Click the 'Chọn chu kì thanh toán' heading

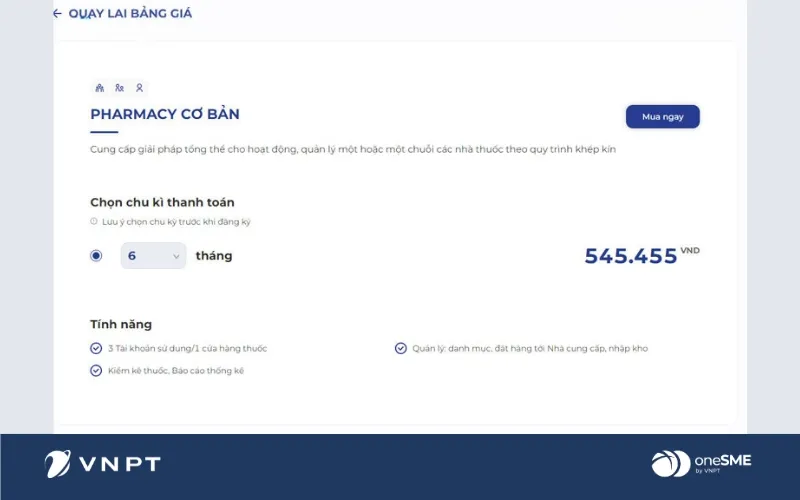pyautogui.click(x=162, y=202)
